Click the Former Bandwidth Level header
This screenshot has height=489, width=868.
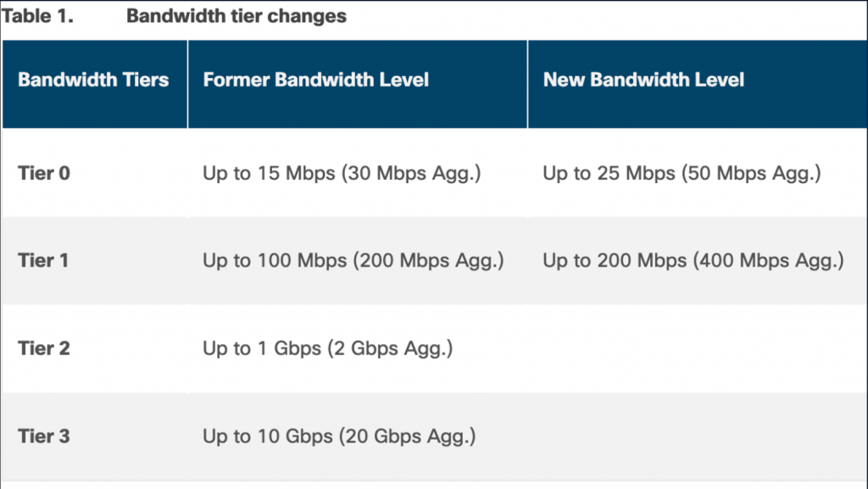point(315,81)
